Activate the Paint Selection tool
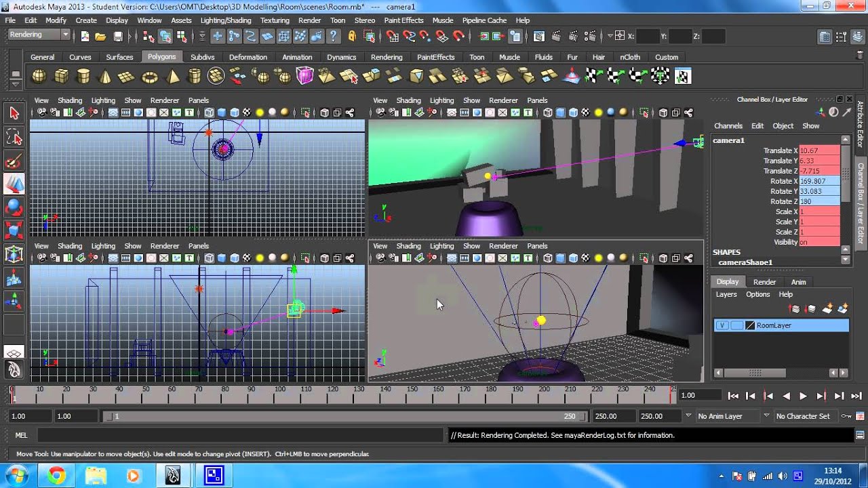 click(14, 161)
